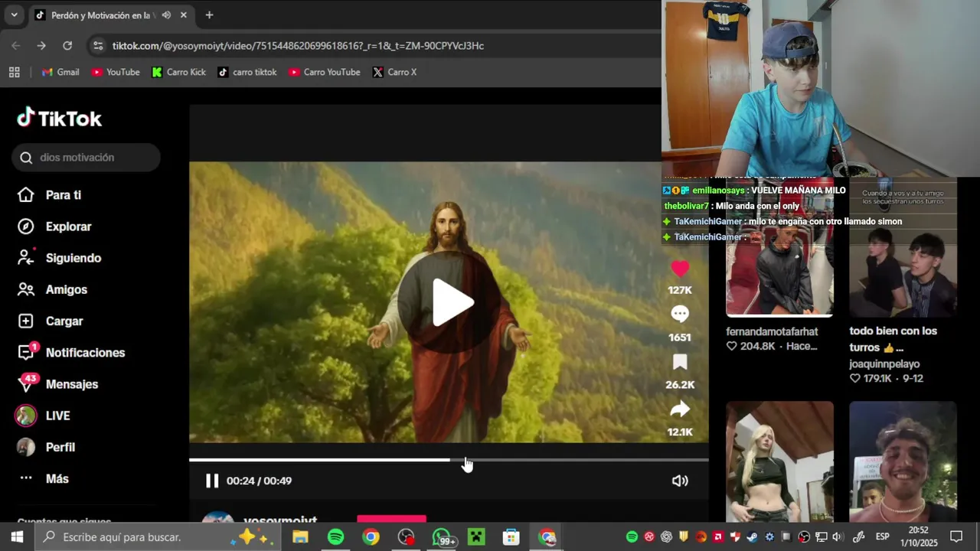
Task: Click the 00:24 / 00:49 time display
Action: tap(259, 481)
